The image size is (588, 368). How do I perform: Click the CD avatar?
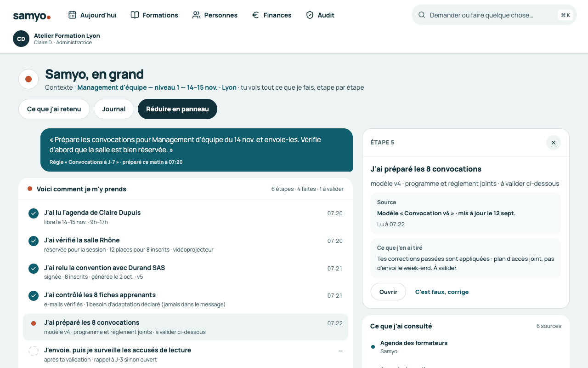[x=21, y=39]
